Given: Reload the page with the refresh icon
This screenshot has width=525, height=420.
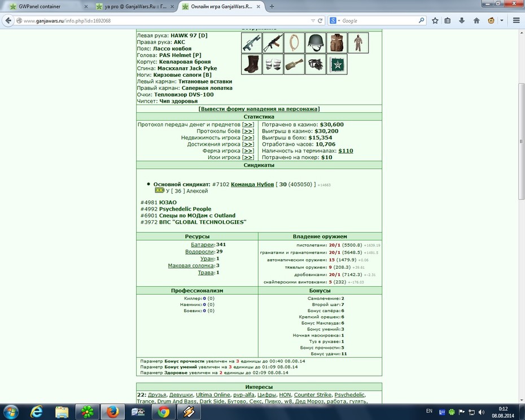Looking at the screenshot, I should 320,20.
